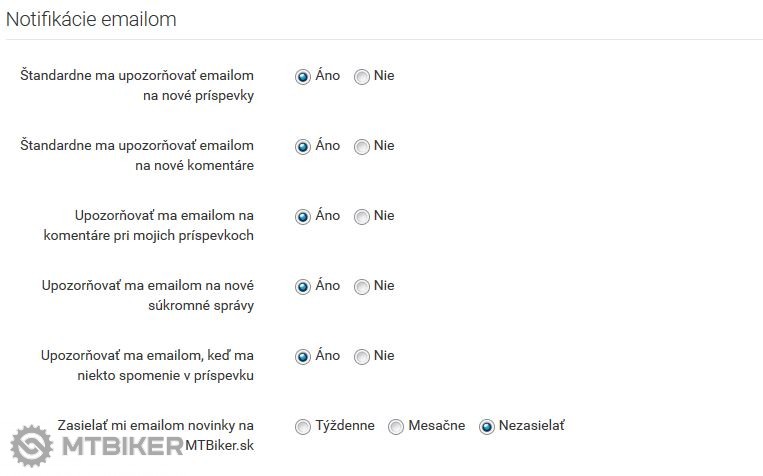Click the label about nové príspevky notifications
Screen dimensions: 763x476
click(137, 85)
